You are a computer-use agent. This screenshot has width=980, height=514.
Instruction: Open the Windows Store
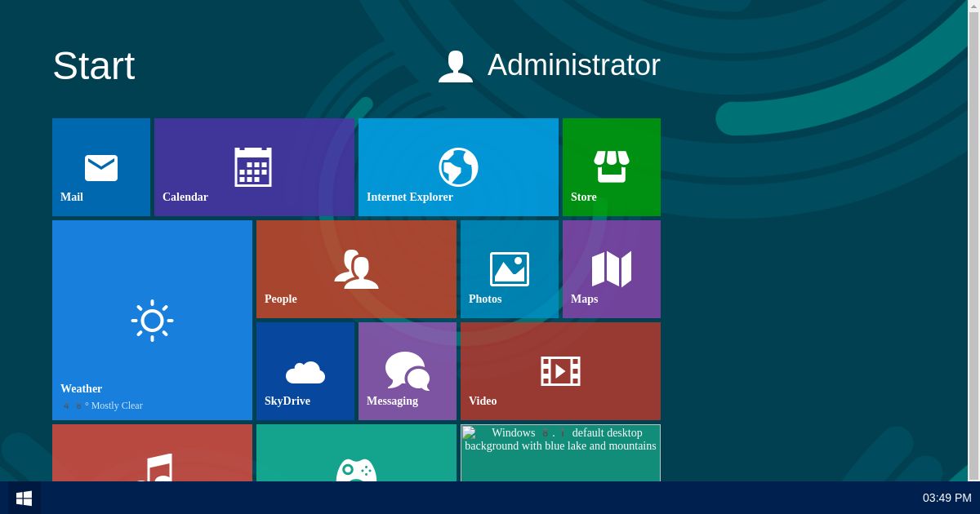pyautogui.click(x=611, y=166)
